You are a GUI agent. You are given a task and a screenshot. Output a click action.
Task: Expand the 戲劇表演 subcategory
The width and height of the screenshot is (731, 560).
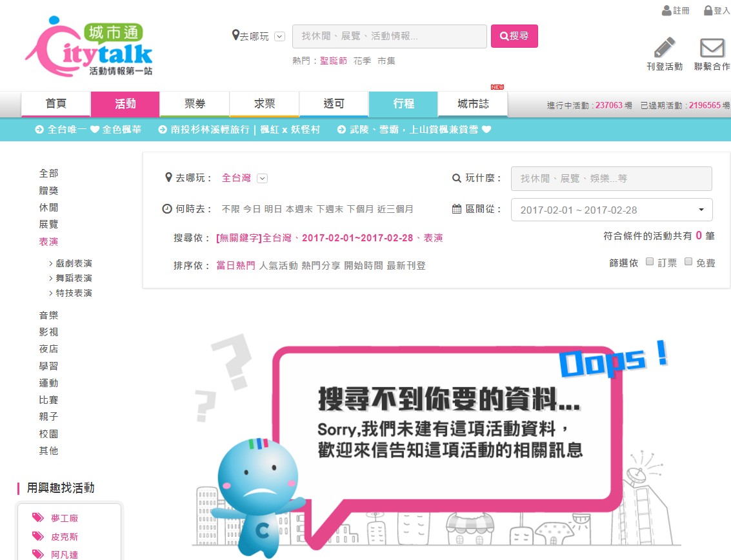74,263
